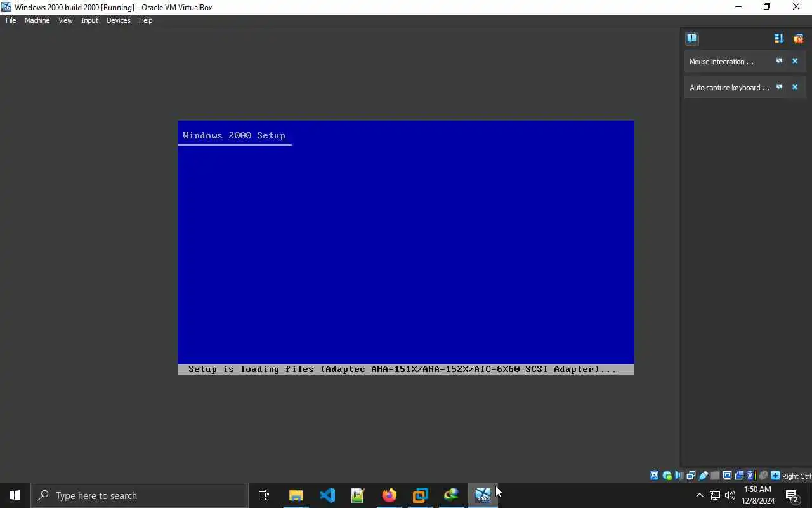Show hidden system tray icons
812x508 pixels.
click(700, 495)
